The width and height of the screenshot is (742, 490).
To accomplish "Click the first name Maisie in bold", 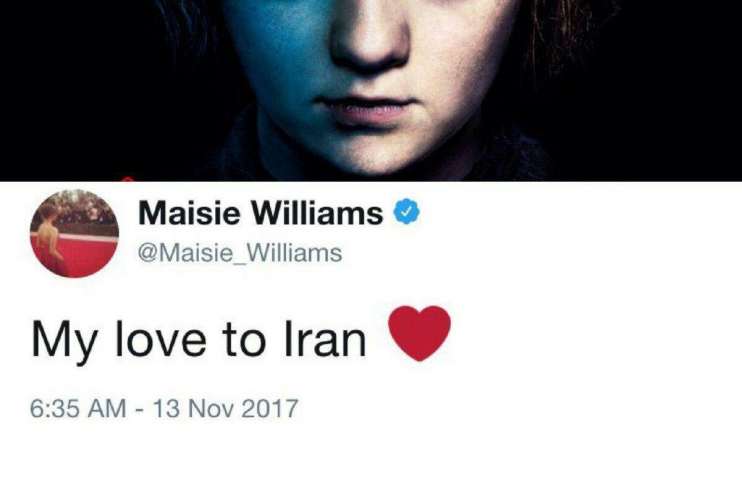I will click(x=189, y=213).
